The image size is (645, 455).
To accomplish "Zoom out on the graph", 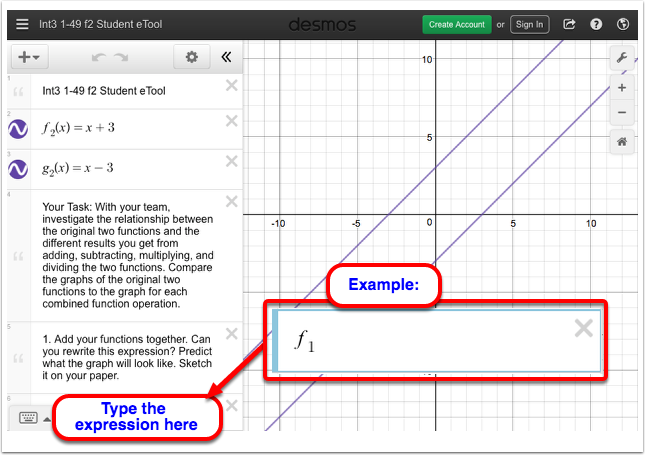I will tap(622, 112).
